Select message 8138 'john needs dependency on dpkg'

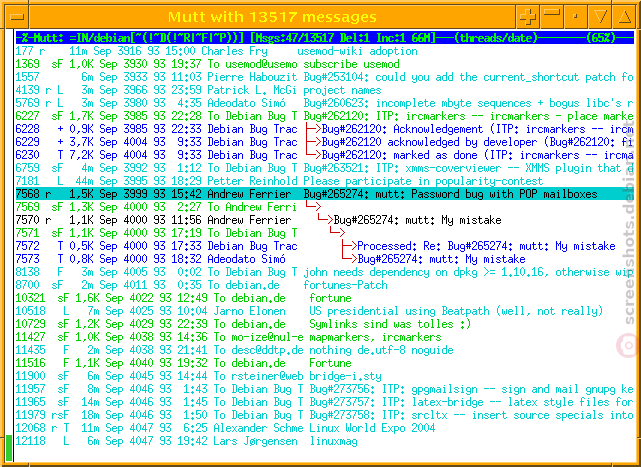(325, 272)
